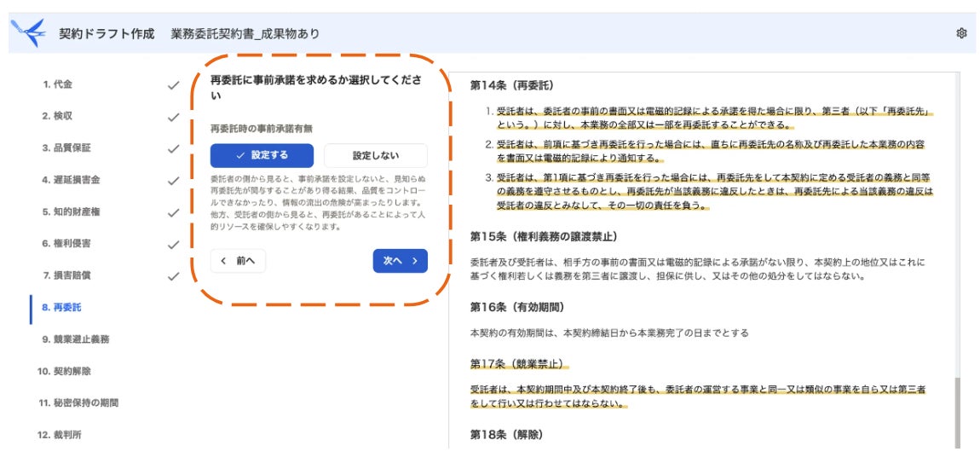Click heading 第15条（権利義務の譲渡禁止）
Image resolution: width=980 pixels, height=469 pixels.
pyautogui.click(x=544, y=237)
